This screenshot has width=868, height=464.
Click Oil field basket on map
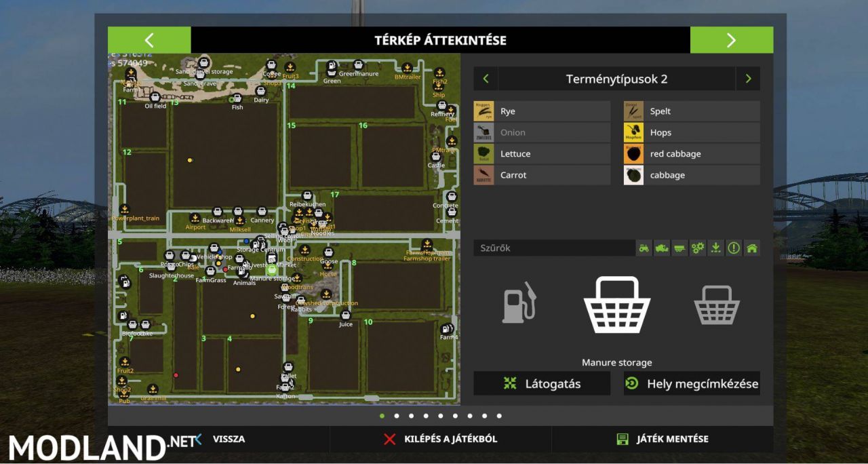[155, 97]
